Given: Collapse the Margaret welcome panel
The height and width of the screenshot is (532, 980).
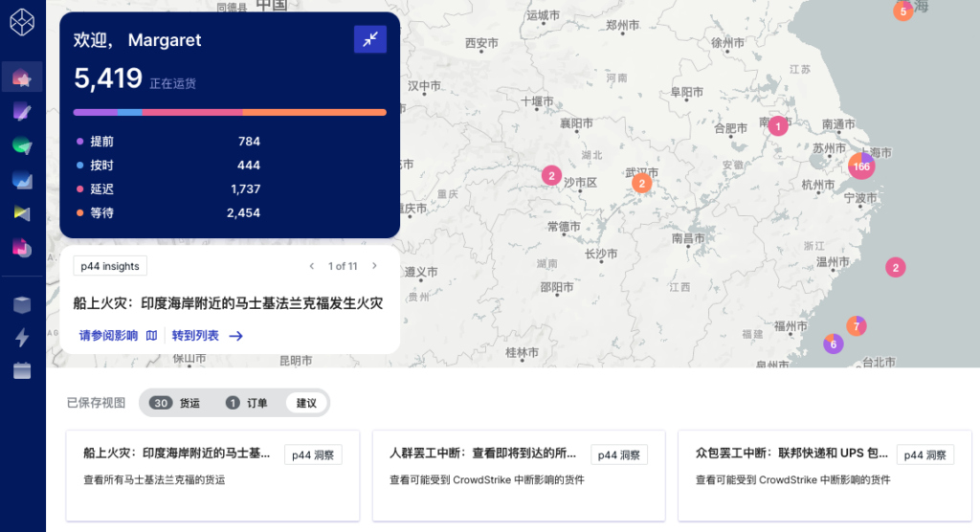Looking at the screenshot, I should (x=369, y=39).
